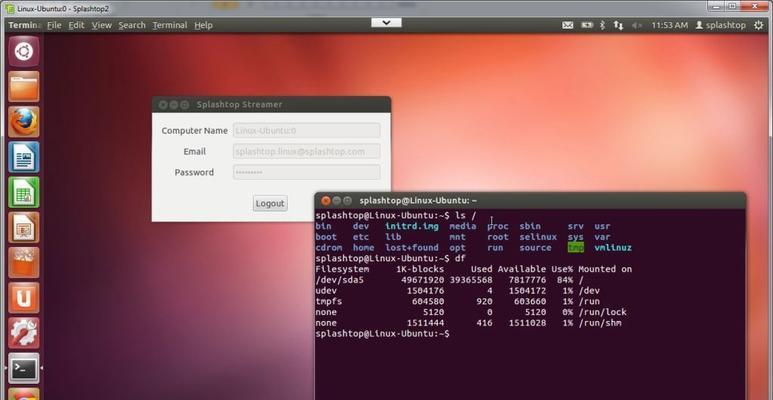Open the mail messaging indicator
This screenshot has height=400, width=773.
click(x=568, y=25)
